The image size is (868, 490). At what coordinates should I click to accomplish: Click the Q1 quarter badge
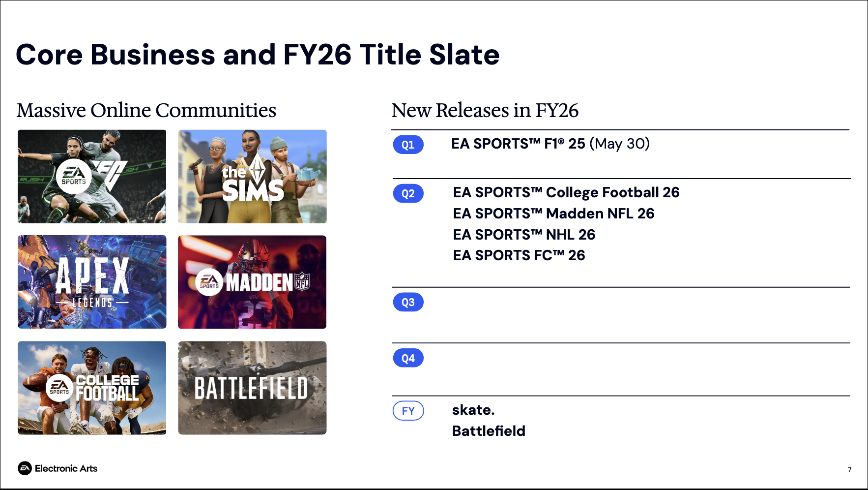point(408,145)
